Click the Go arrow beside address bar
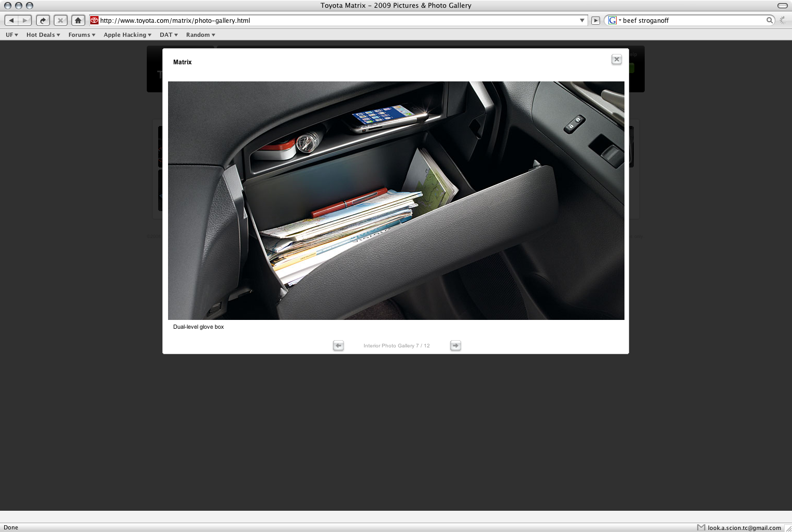This screenshot has width=792, height=532. click(596, 20)
